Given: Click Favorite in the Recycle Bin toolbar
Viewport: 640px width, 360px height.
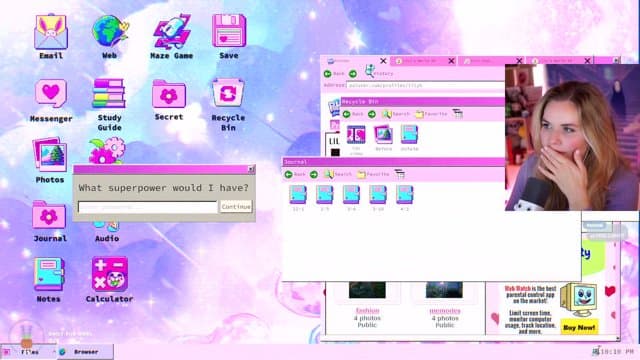Looking at the screenshot, I should (431, 114).
